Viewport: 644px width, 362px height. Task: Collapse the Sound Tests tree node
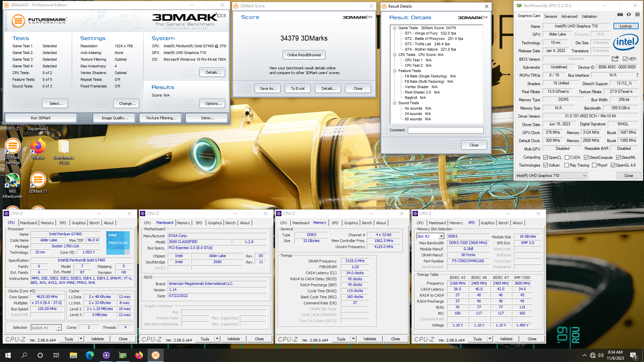(x=395, y=103)
